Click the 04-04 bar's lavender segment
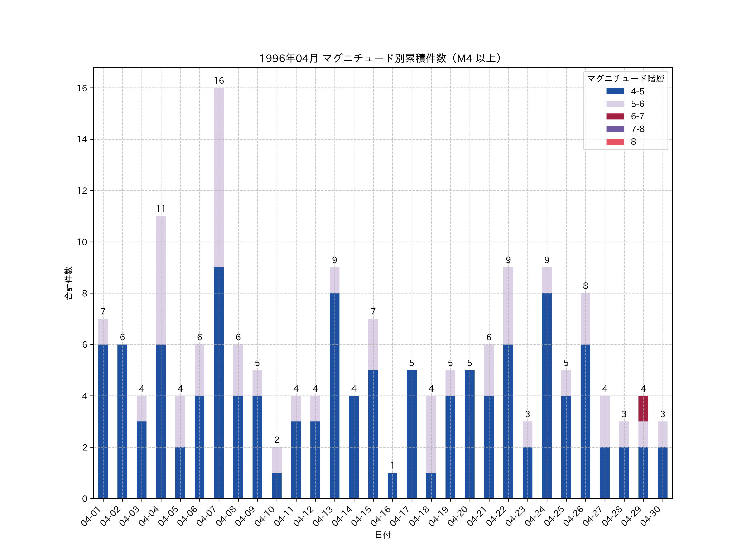Screen dimensions: 747x560 tap(161, 280)
